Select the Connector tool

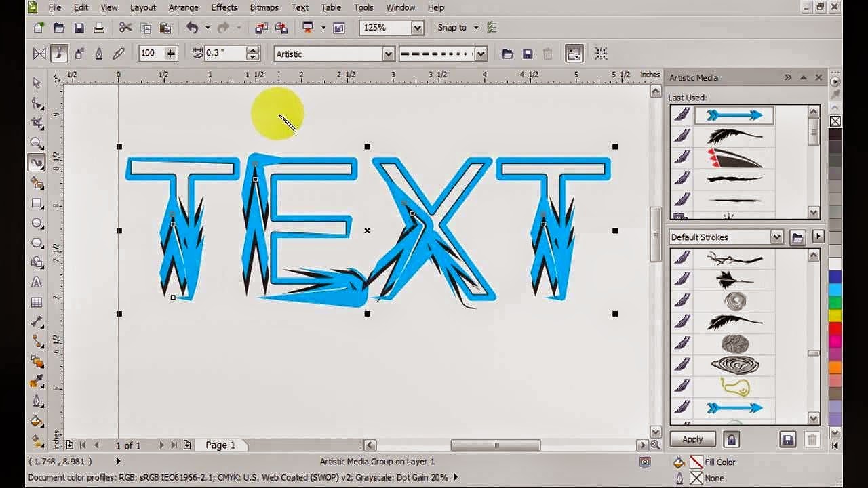[x=37, y=342]
